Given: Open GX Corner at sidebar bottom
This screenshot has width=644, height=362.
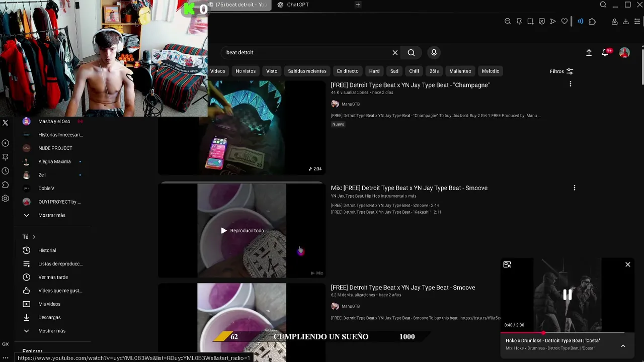Looking at the screenshot, I should click(5, 344).
